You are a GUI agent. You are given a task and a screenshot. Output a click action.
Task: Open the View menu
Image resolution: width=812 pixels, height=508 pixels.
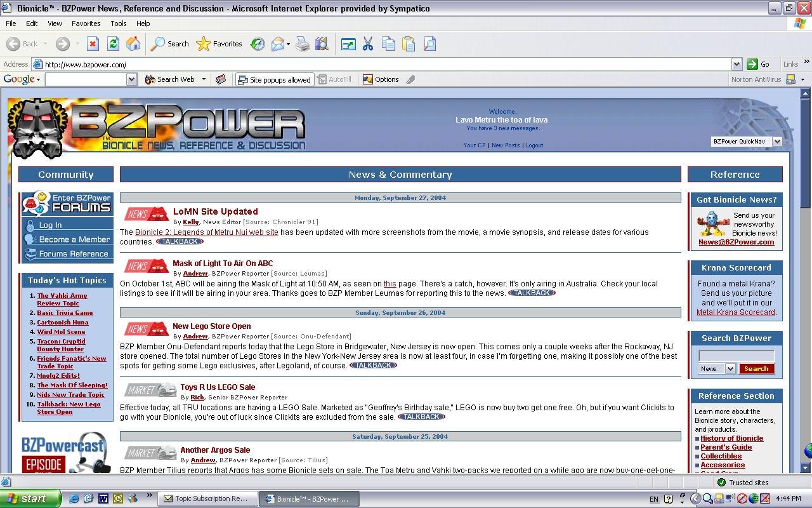55,23
